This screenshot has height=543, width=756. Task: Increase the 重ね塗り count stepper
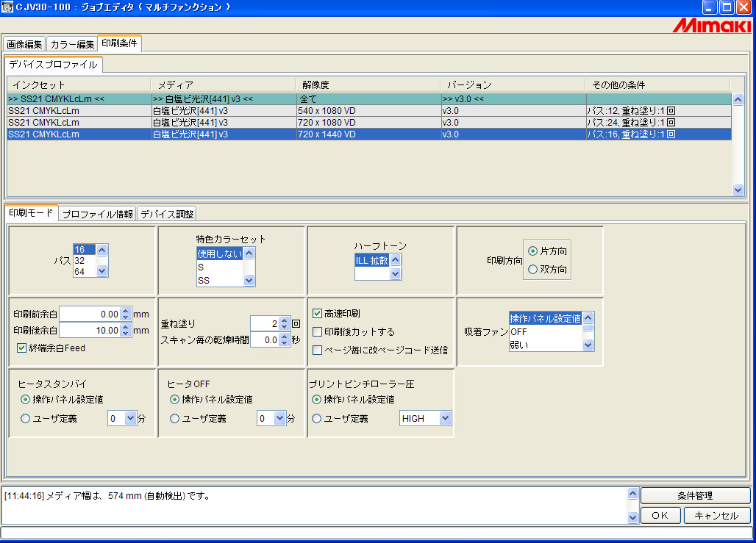284,320
